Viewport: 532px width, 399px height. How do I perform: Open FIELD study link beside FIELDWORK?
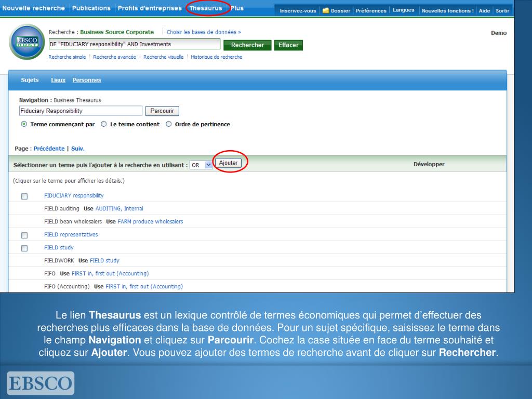tap(104, 261)
